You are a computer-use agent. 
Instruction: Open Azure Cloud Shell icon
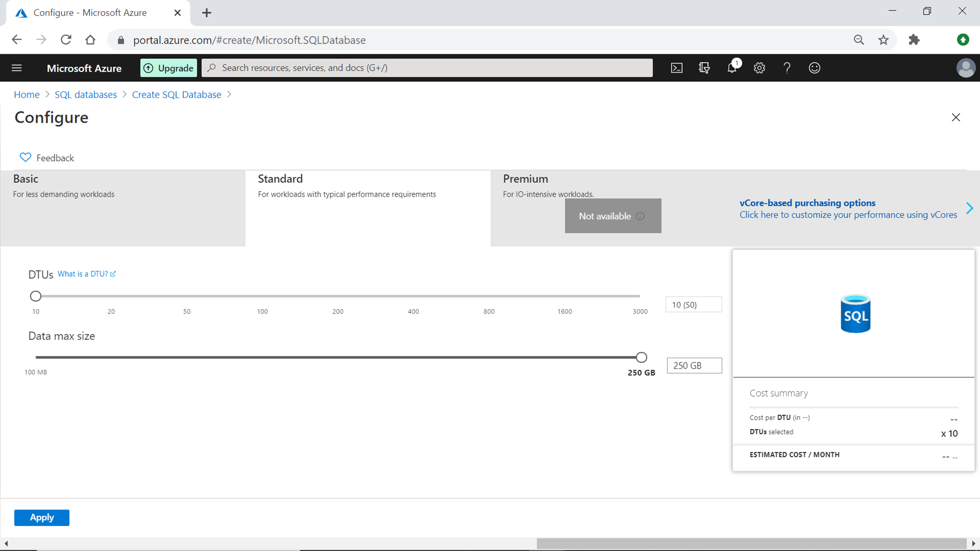(x=677, y=68)
